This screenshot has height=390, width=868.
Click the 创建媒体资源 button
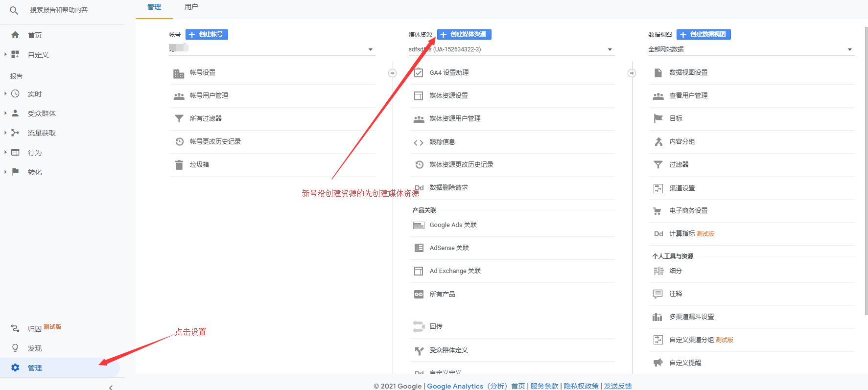464,34
